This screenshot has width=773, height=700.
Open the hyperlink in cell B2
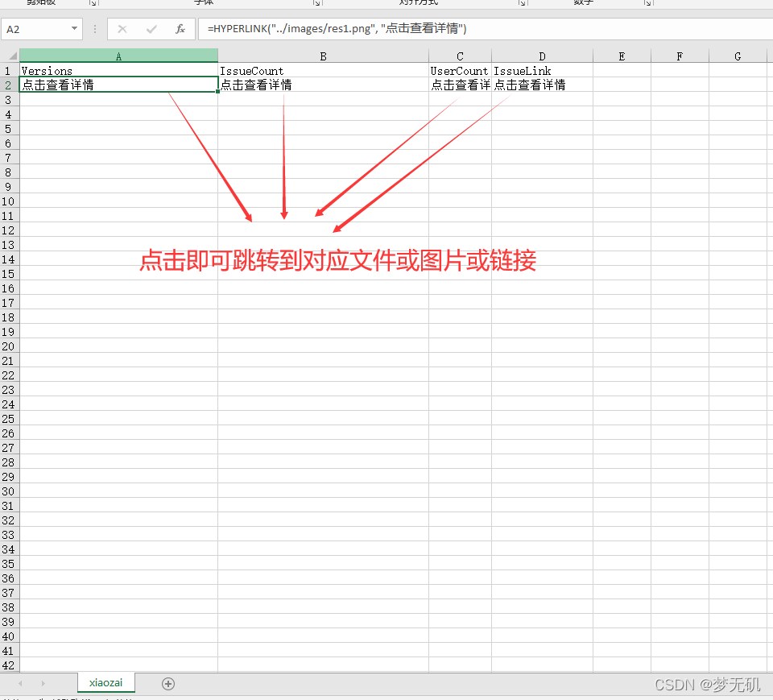pos(256,85)
